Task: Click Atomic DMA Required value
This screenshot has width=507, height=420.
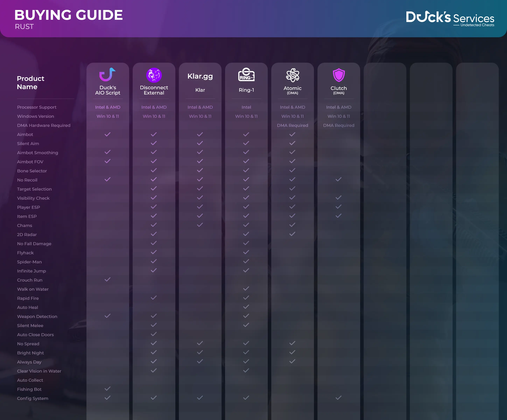Action: point(293,125)
